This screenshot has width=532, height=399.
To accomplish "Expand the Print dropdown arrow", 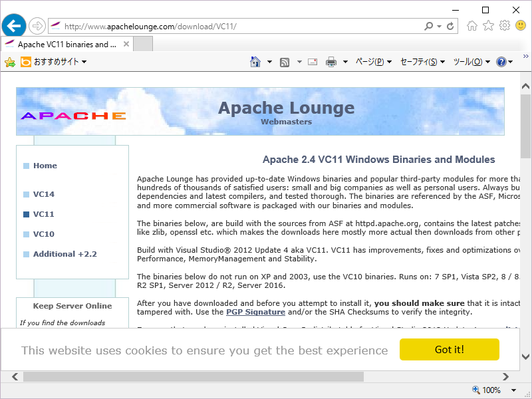I will click(345, 62).
